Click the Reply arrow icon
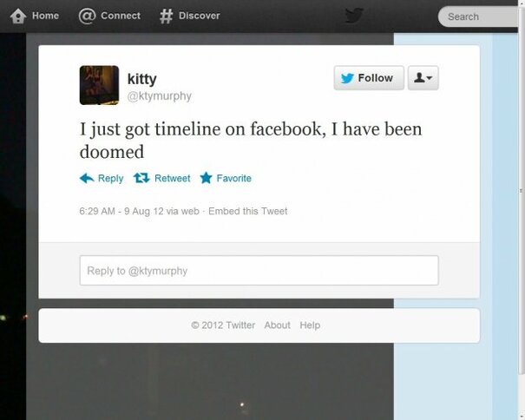This screenshot has height=420, width=525. coord(87,178)
